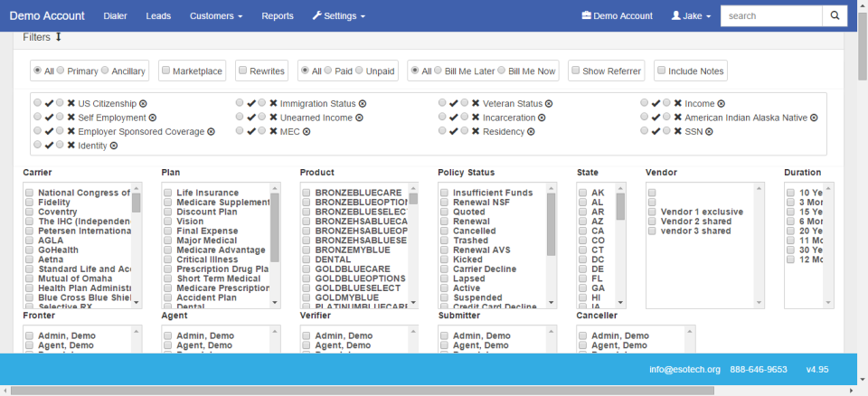Tick the Rewrites checkbox
This screenshot has width=868, height=396.
pos(242,71)
